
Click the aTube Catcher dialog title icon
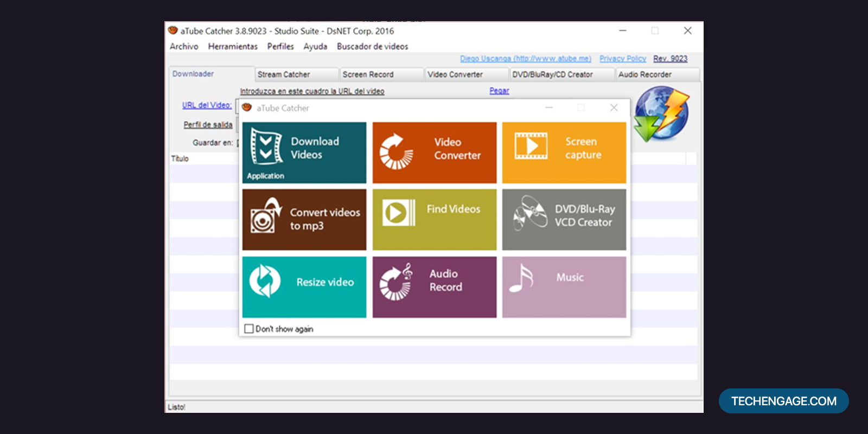[247, 107]
